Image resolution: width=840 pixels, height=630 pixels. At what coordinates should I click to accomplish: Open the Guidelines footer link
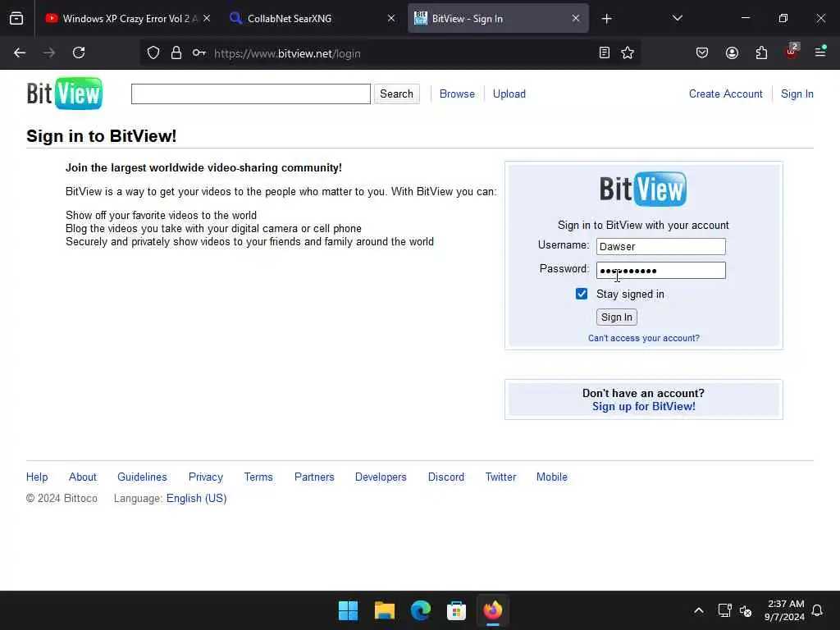coord(142,477)
